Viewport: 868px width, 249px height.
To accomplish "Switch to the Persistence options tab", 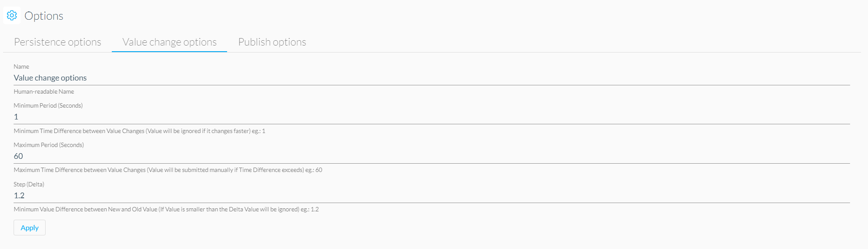I will pyautogui.click(x=57, y=42).
